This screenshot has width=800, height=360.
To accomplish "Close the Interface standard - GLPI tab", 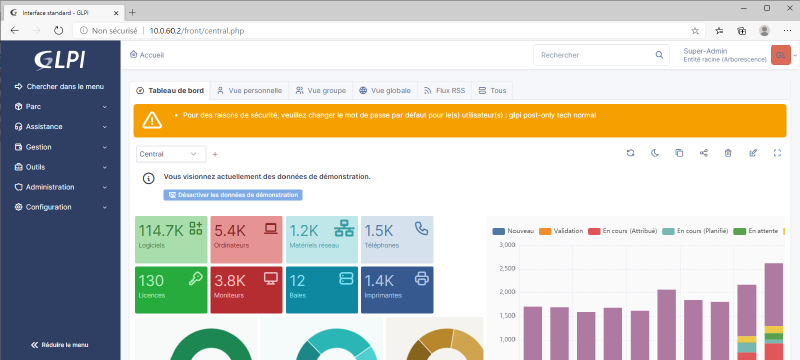I will [x=116, y=13].
